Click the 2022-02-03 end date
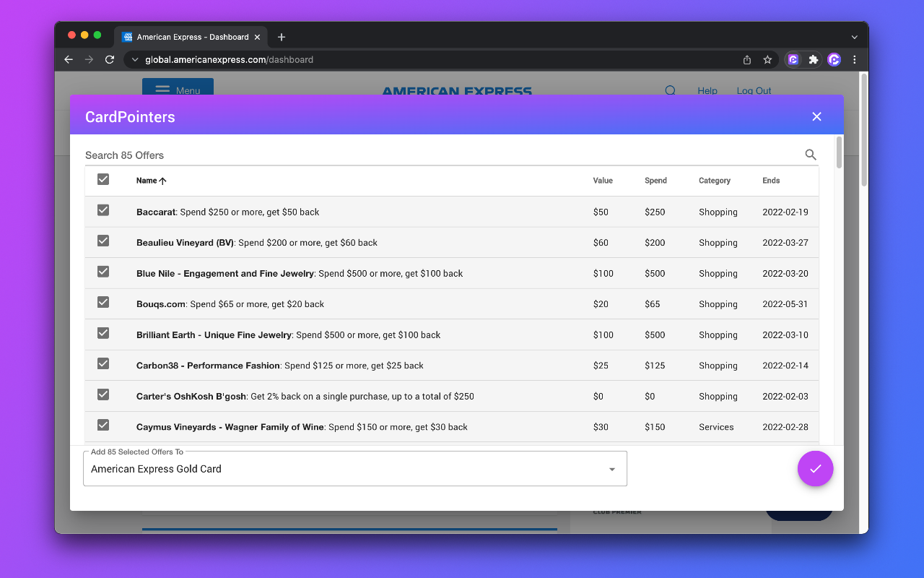 (785, 397)
